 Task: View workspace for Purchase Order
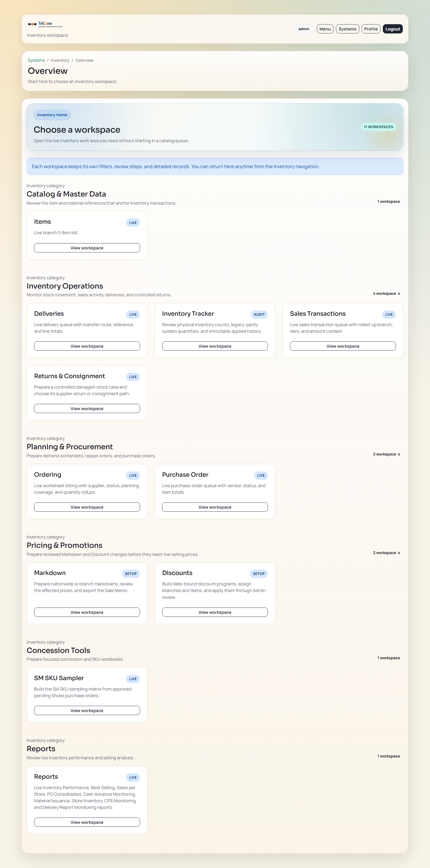[215, 507]
